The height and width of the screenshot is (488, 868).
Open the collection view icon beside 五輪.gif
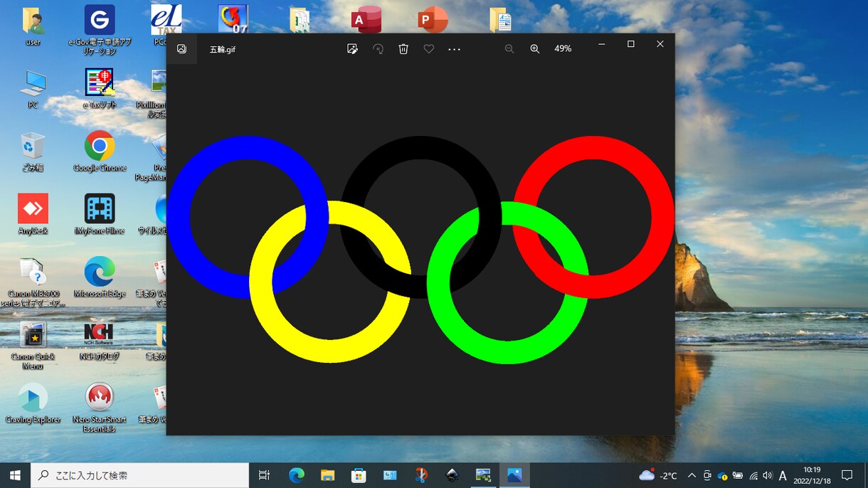tap(182, 48)
